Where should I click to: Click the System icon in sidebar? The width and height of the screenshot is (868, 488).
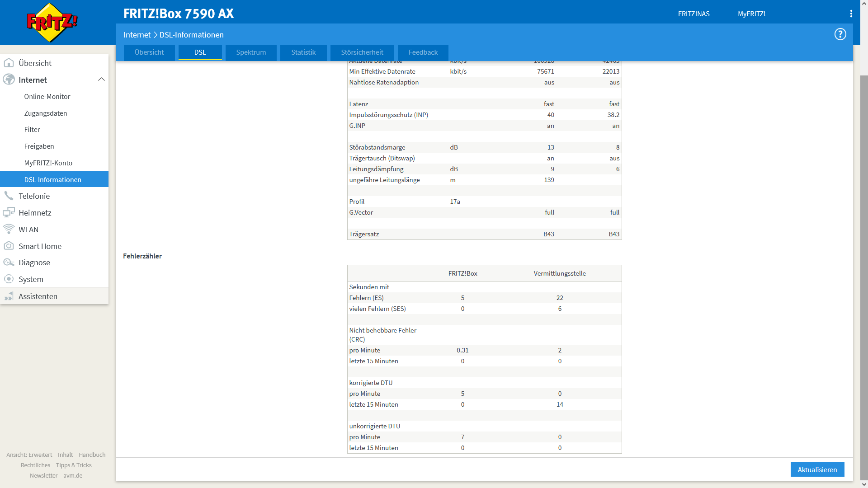[9, 279]
